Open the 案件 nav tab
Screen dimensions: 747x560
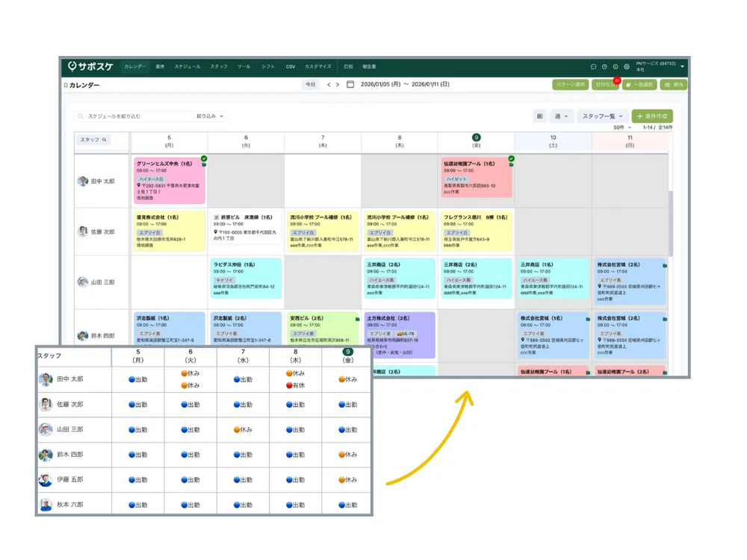160,66
